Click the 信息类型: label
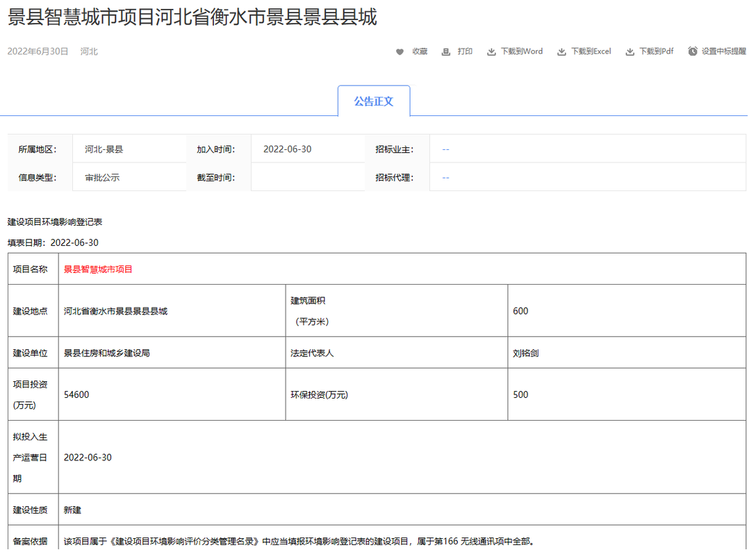756x559 pixels. point(38,178)
